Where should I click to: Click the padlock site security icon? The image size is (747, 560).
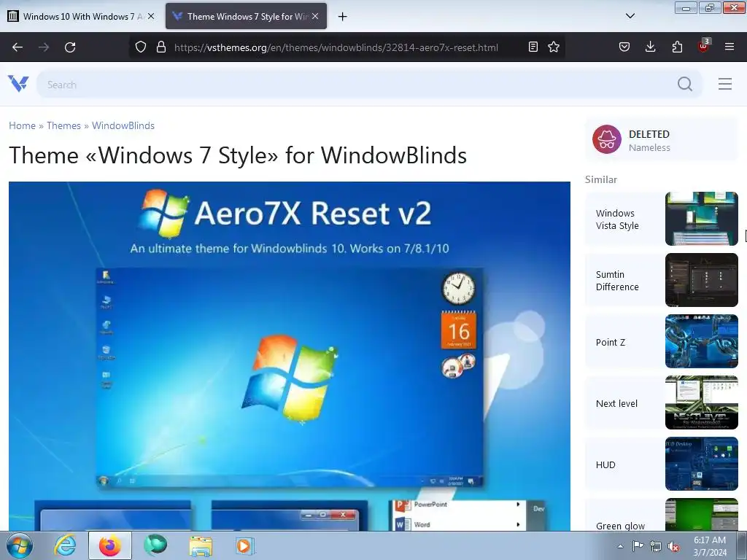coord(161,47)
